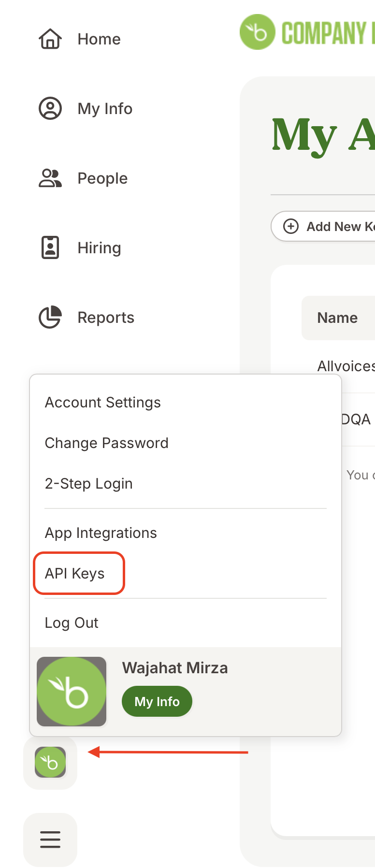Select Change Password menu entry
Viewport: 375px width, 868px height.
[107, 443]
